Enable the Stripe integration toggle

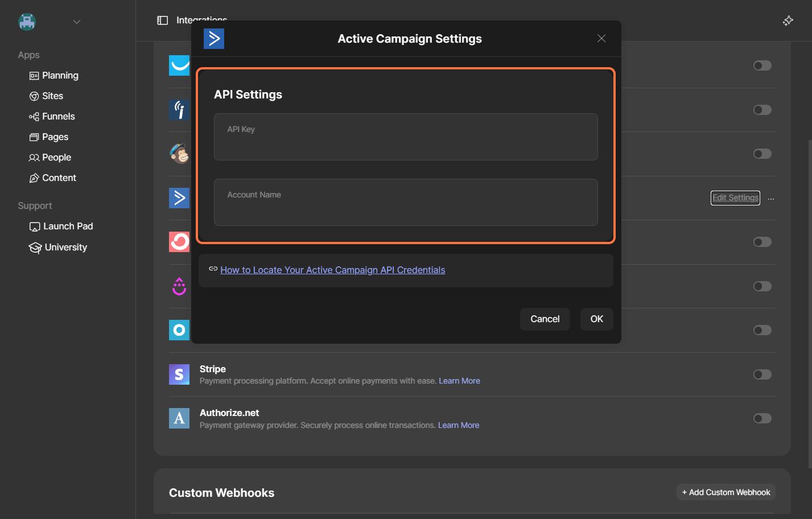(762, 374)
